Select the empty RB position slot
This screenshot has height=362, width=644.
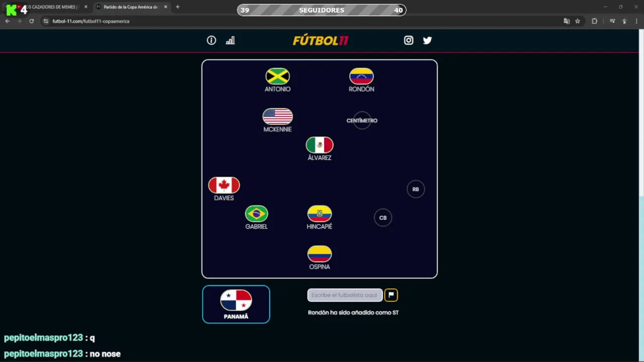(x=416, y=189)
